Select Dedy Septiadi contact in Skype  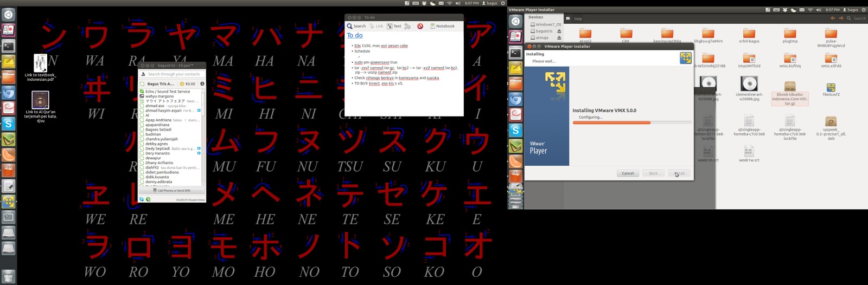[170, 148]
